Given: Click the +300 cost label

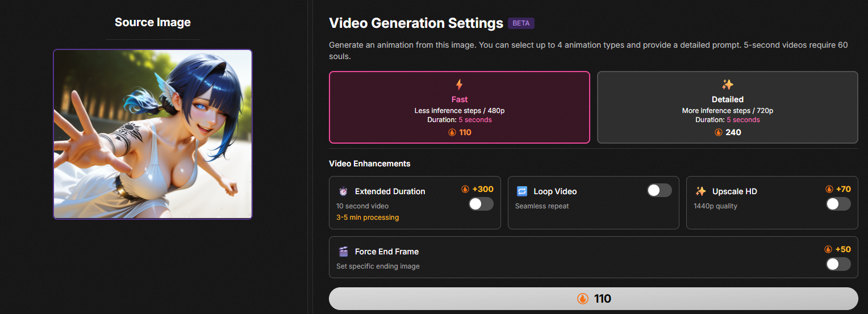Looking at the screenshot, I should pos(483,189).
